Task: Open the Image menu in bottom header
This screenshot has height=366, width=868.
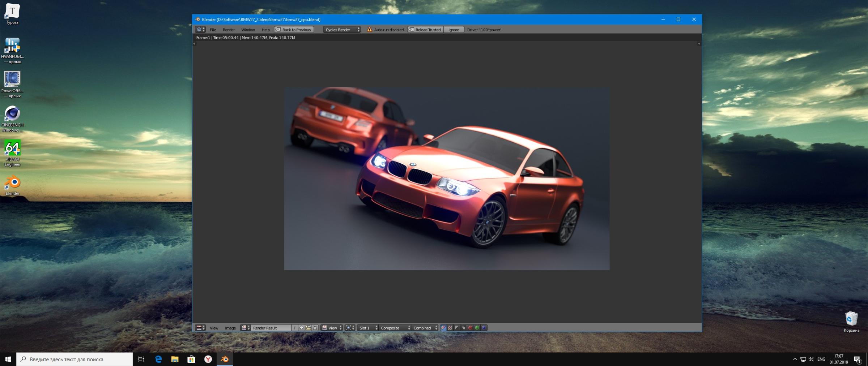Action: point(230,328)
